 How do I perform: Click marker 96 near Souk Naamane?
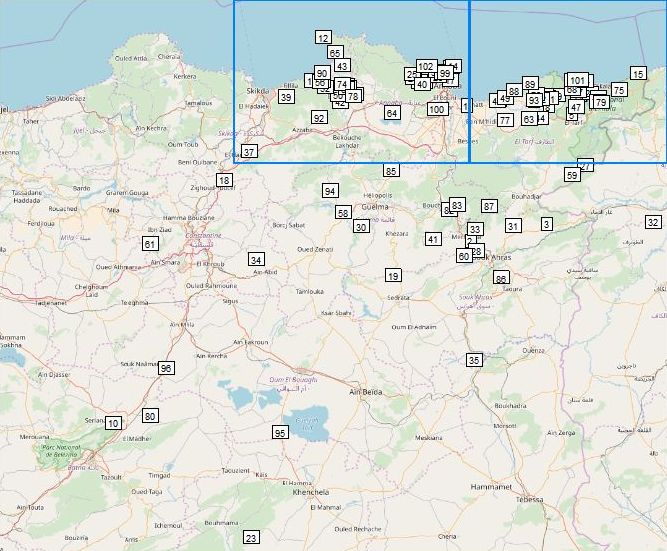pyautogui.click(x=166, y=368)
